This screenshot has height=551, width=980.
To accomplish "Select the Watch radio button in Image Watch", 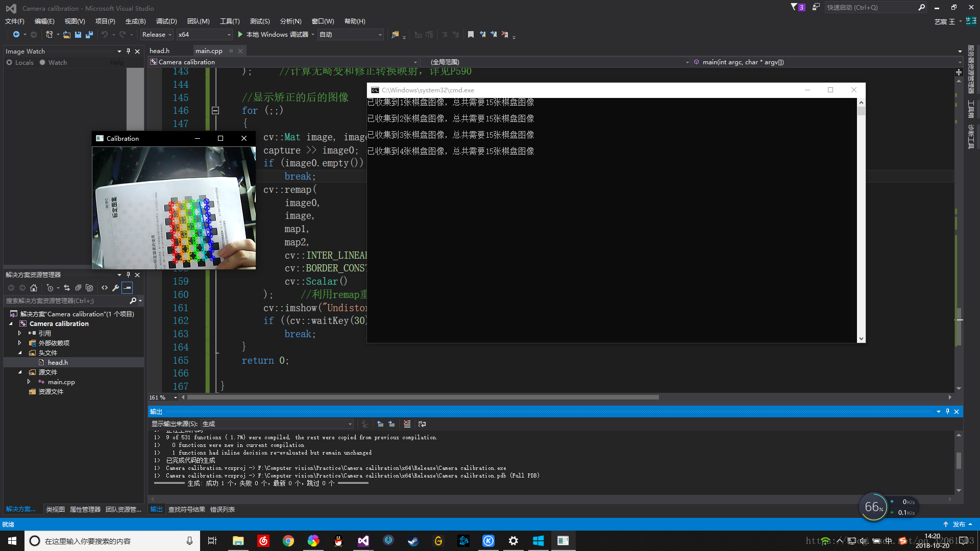I will pyautogui.click(x=42, y=62).
